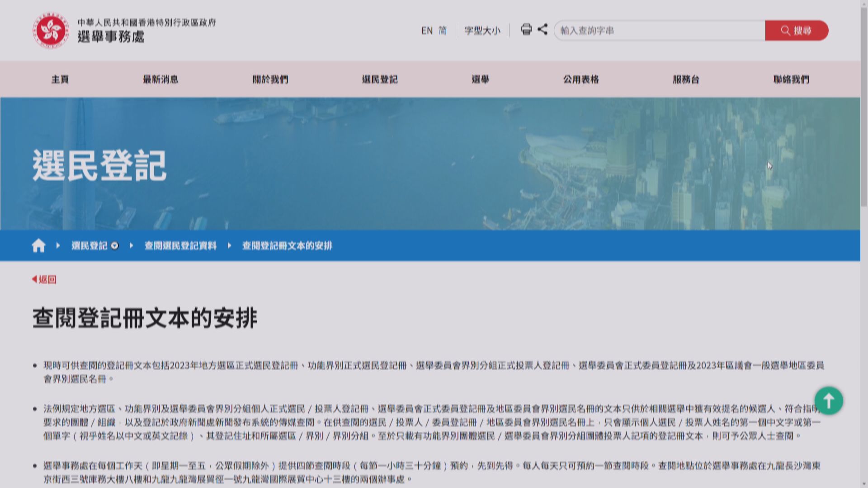
Task: Click the printer icon in header
Action: [x=526, y=30]
